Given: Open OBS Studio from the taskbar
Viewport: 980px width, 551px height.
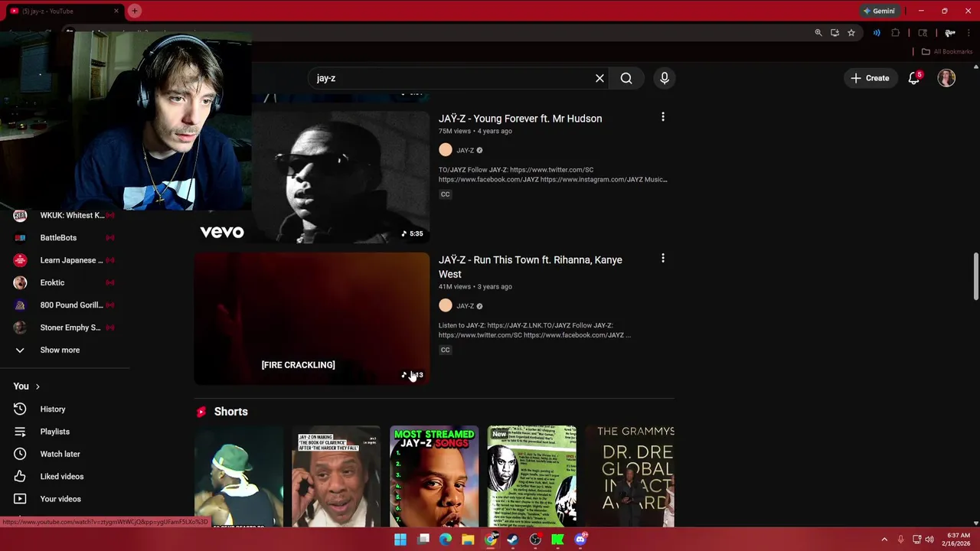Looking at the screenshot, I should click(x=535, y=540).
